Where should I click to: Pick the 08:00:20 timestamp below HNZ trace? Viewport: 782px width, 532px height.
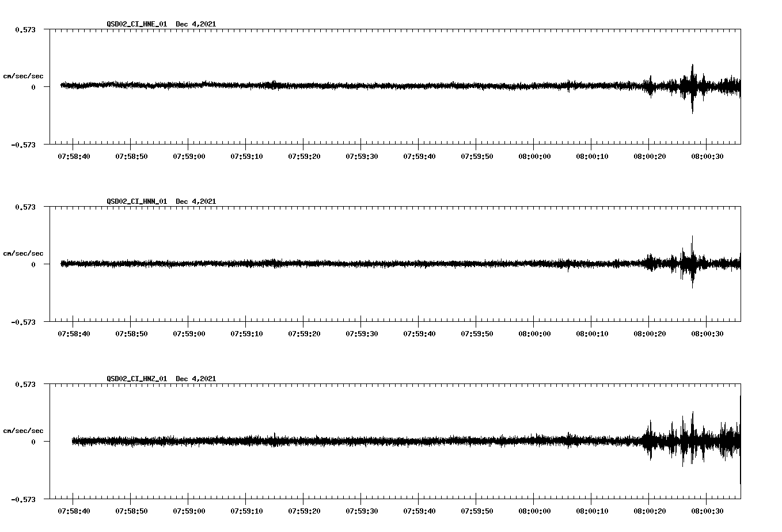(x=650, y=511)
